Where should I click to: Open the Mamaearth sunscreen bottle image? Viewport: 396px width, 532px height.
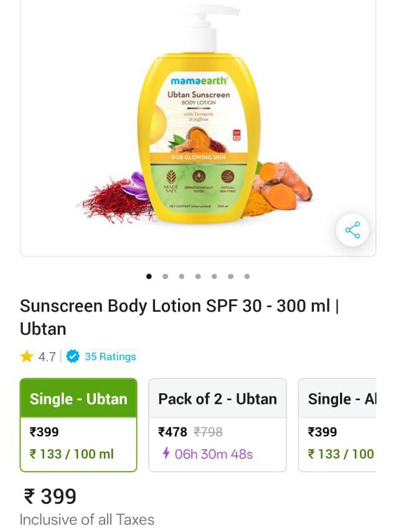point(198,115)
